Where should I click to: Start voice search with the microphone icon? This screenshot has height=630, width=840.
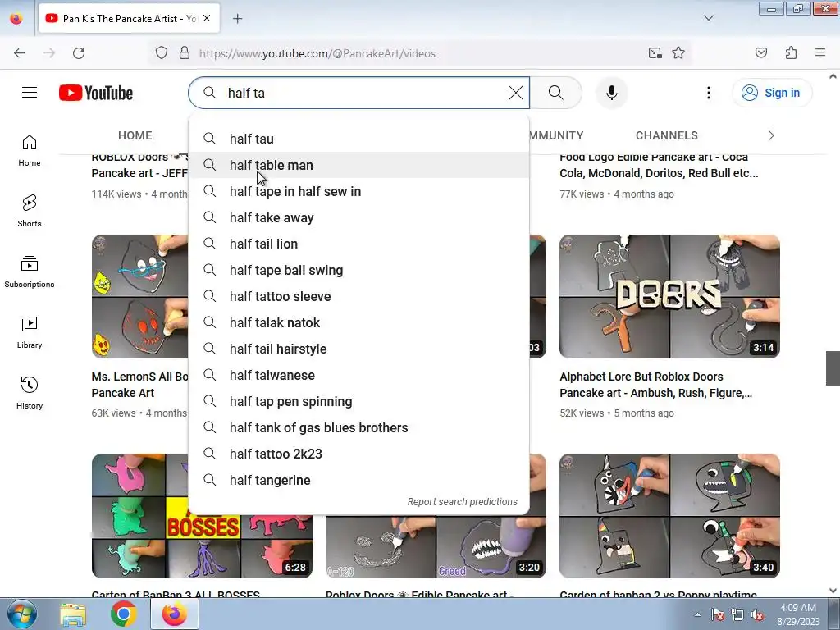coord(612,93)
